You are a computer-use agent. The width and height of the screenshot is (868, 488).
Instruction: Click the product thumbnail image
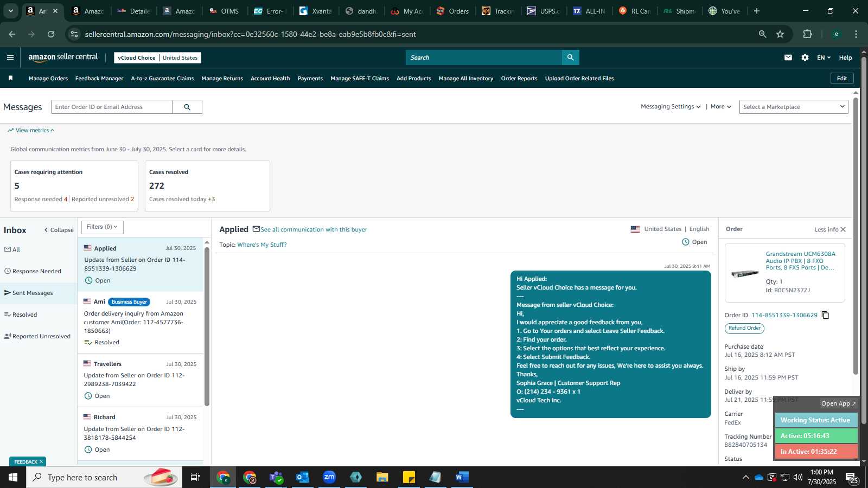point(745,273)
